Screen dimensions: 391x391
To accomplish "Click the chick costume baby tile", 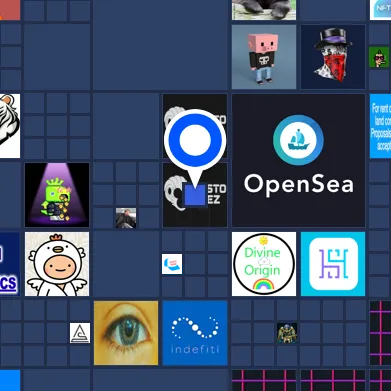I will point(57,264).
